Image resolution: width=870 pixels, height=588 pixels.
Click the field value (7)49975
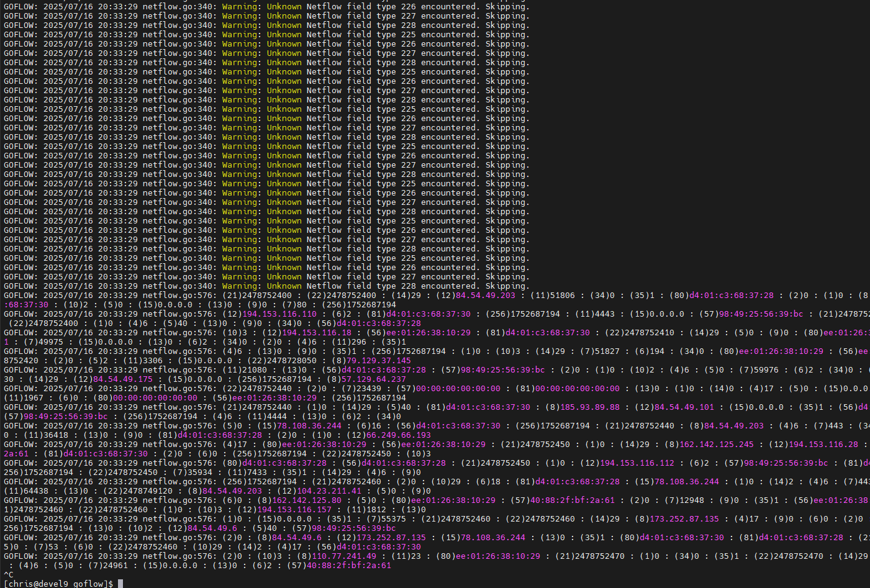click(x=43, y=342)
